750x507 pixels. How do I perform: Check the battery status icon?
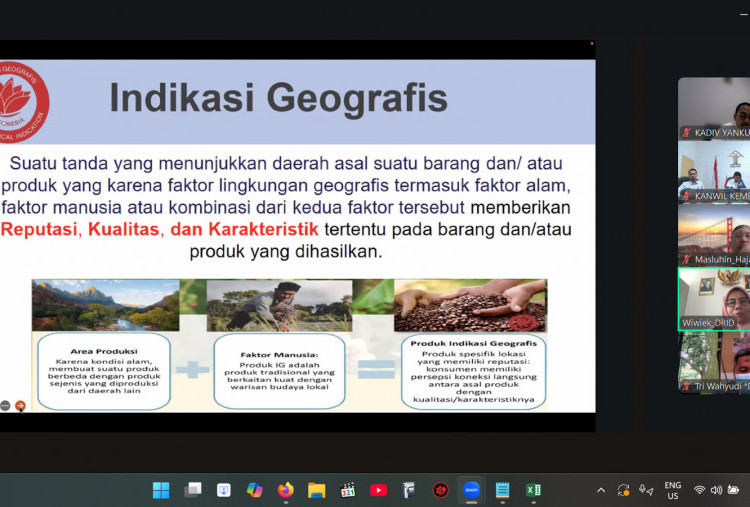[733, 490]
